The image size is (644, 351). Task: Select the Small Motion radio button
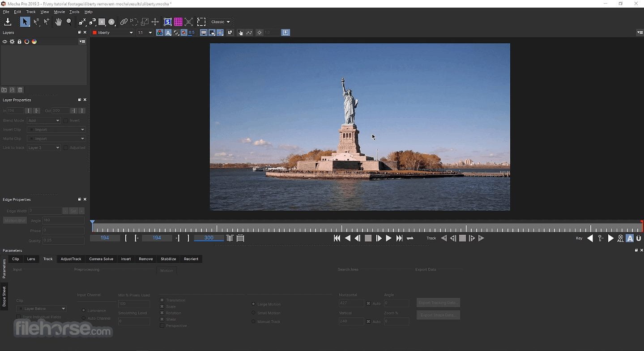pos(253,313)
